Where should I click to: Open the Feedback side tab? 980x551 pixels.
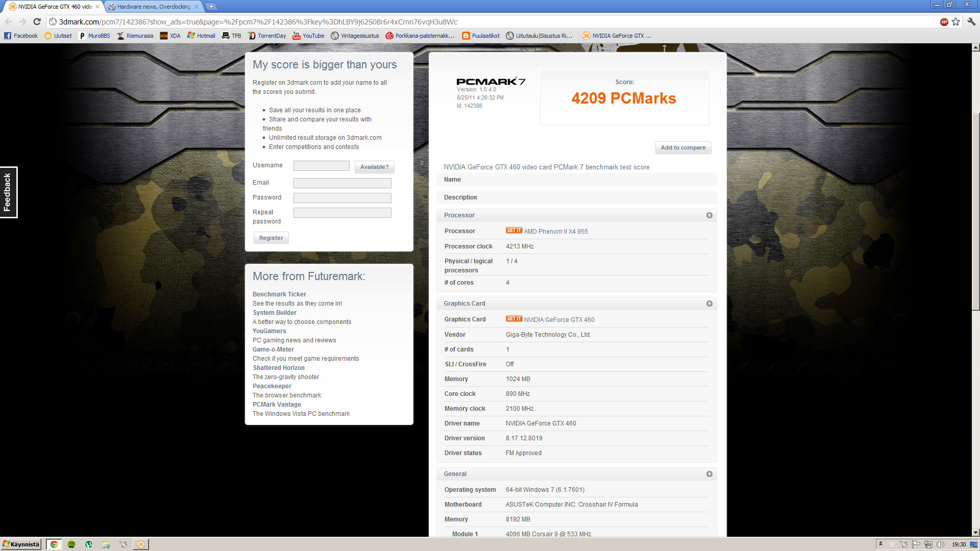click(x=8, y=192)
